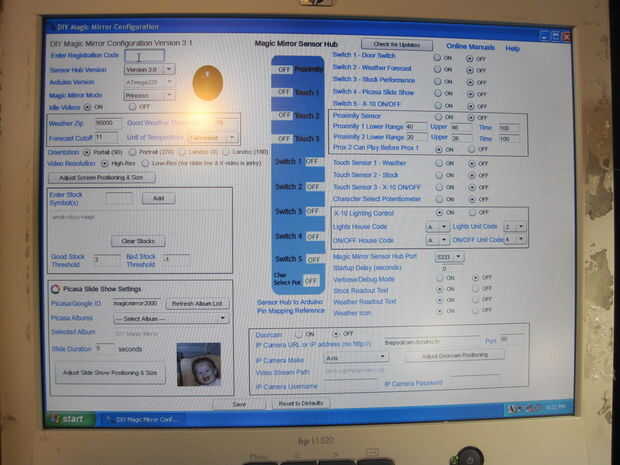Click the yellow status indicator circle
620x465 pixels.
[x=208, y=83]
